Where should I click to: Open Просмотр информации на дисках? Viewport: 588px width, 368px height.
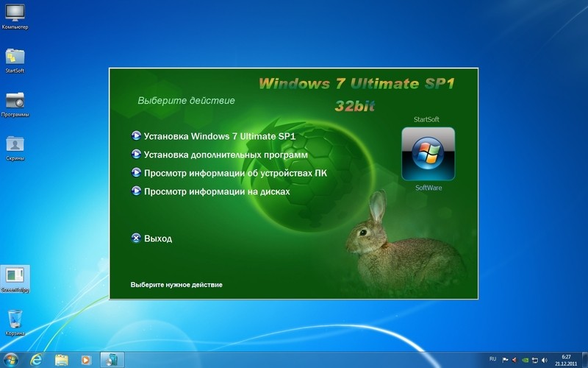tap(217, 191)
